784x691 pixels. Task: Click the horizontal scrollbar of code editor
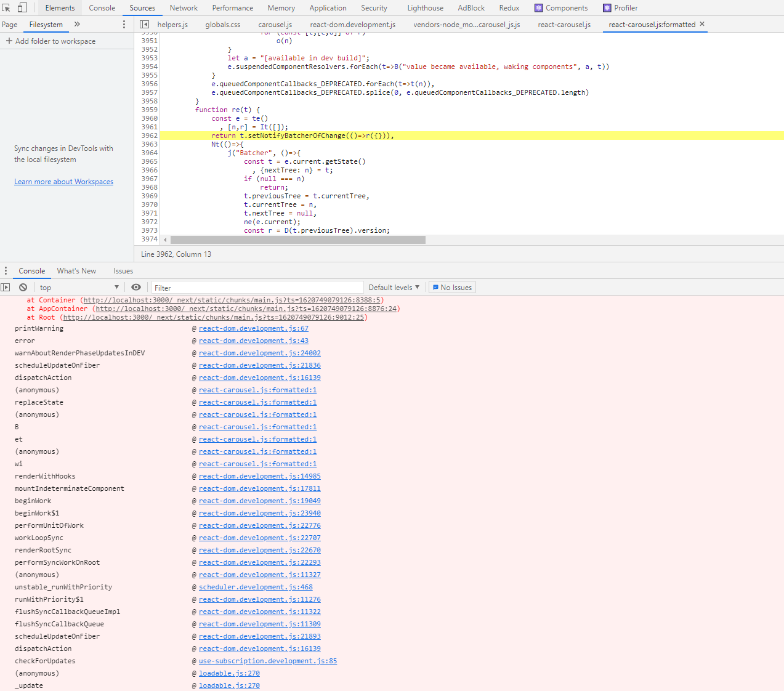[x=298, y=240]
